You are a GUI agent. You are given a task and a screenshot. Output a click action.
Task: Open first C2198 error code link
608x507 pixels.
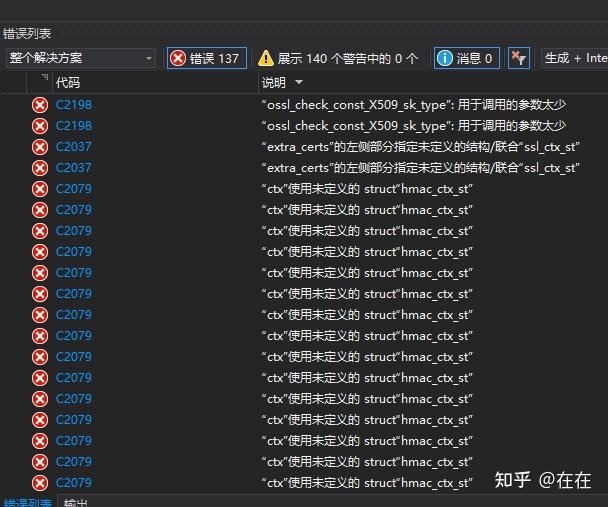(74, 105)
